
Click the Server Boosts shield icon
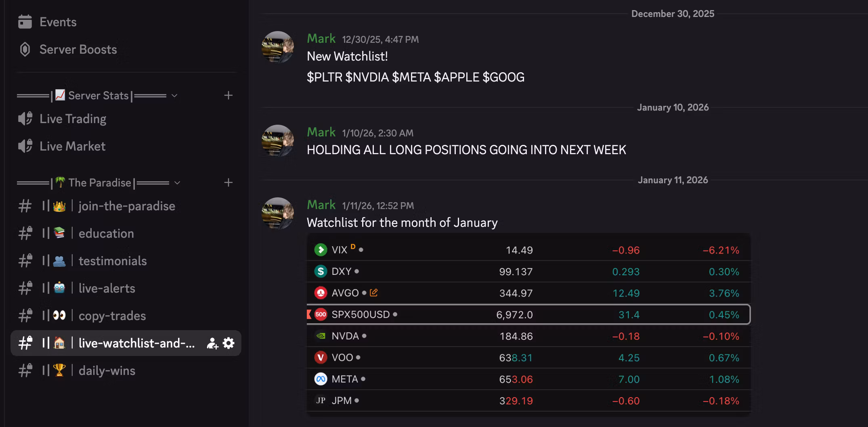[x=25, y=49]
